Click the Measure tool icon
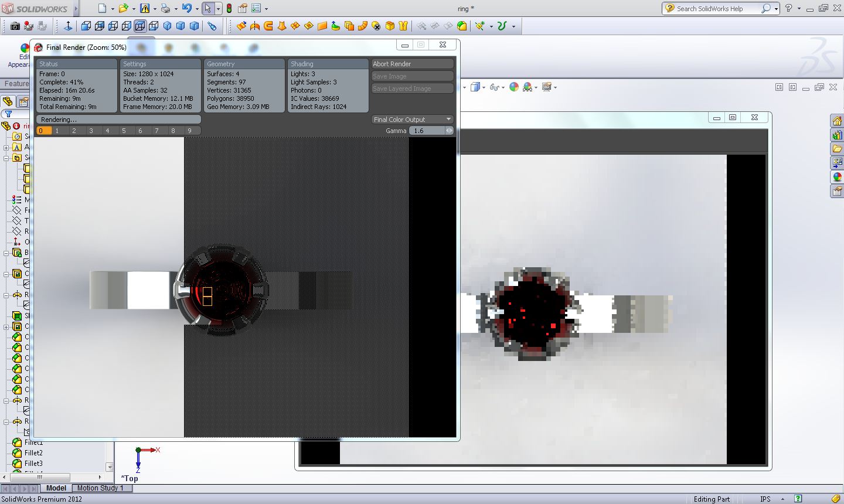 [x=212, y=26]
